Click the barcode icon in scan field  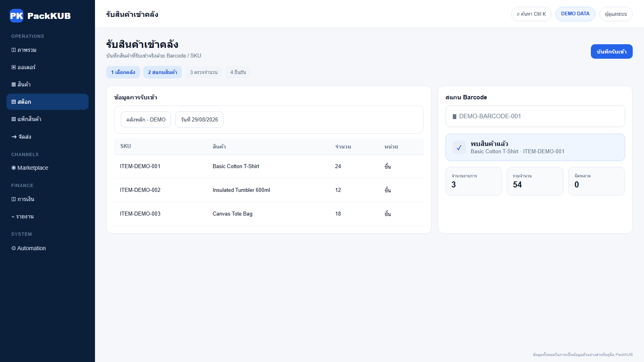[454, 117]
